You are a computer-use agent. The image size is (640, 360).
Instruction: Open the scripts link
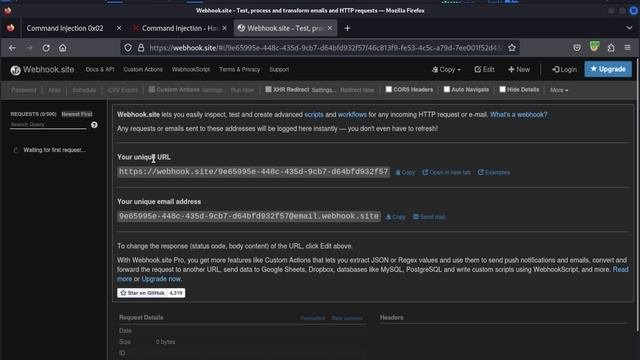[314, 115]
